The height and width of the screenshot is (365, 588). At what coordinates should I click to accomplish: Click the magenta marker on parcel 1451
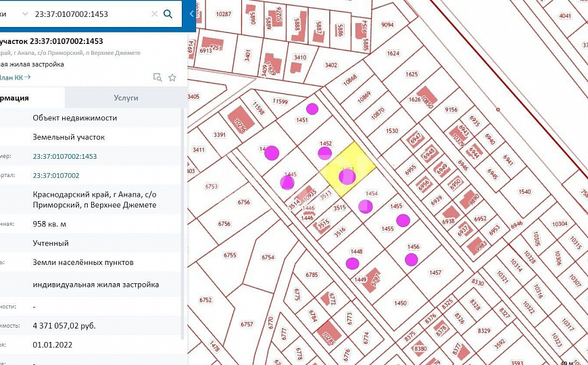312,108
